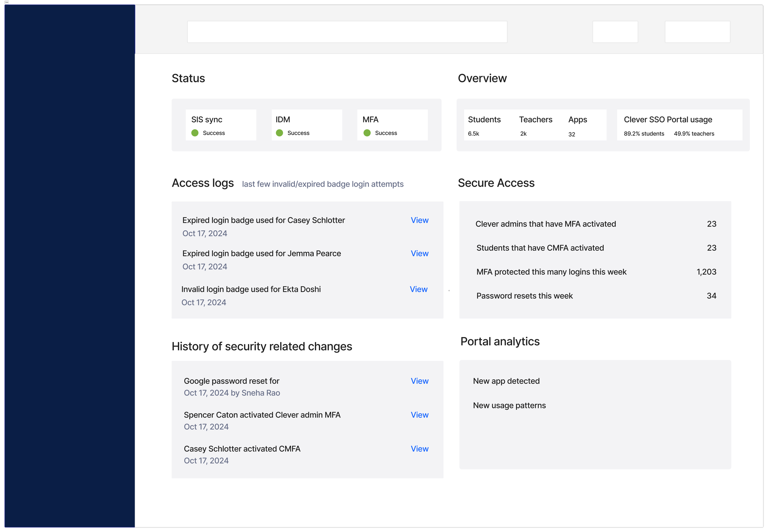Select the New app detected item

tap(506, 381)
